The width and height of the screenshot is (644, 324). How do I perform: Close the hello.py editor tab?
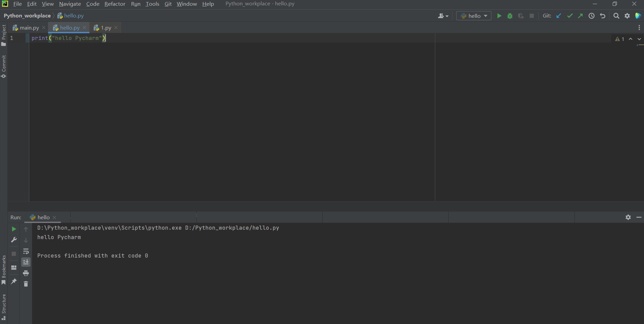[84, 28]
